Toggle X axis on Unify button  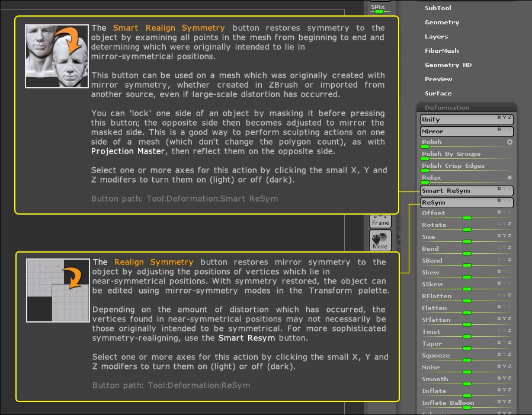pyautogui.click(x=499, y=117)
